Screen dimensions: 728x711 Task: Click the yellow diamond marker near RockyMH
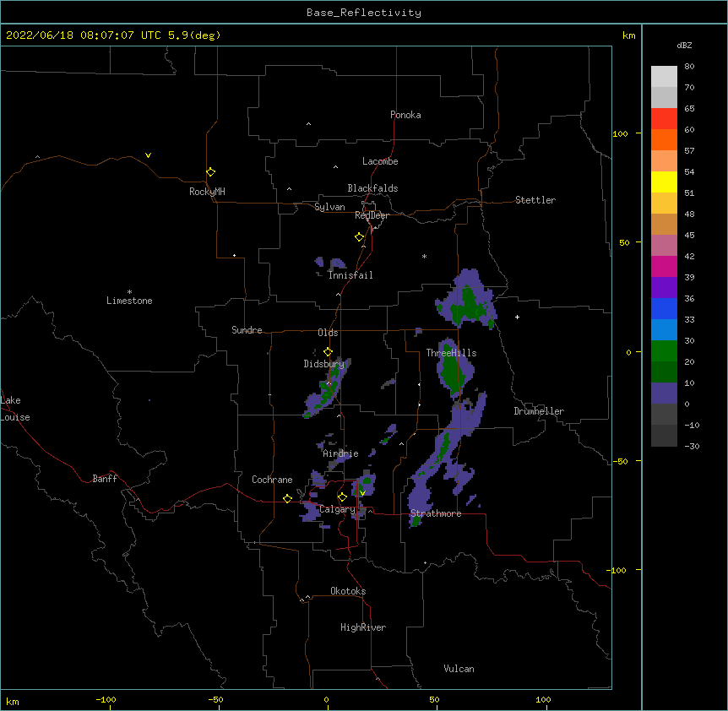pos(211,172)
